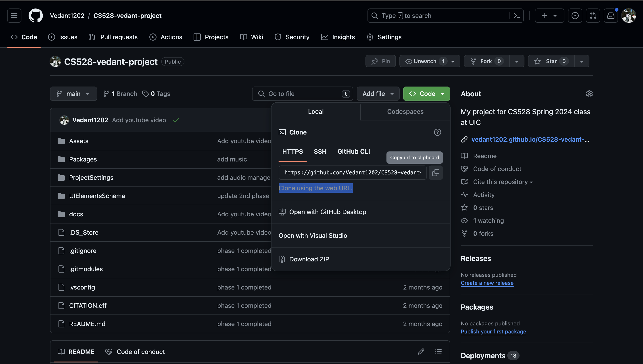This screenshot has height=364, width=643.
Task: Open the ProjectSettings folder
Action: (x=91, y=178)
